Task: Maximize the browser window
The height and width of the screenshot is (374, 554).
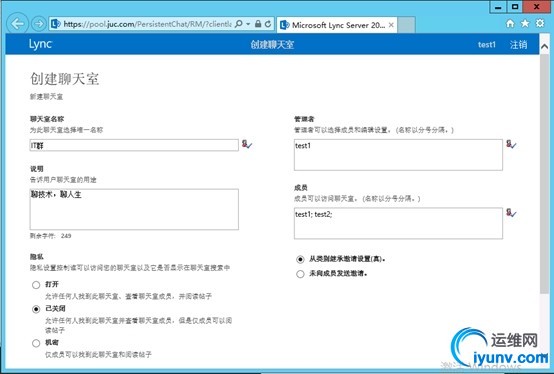Action: point(515,7)
